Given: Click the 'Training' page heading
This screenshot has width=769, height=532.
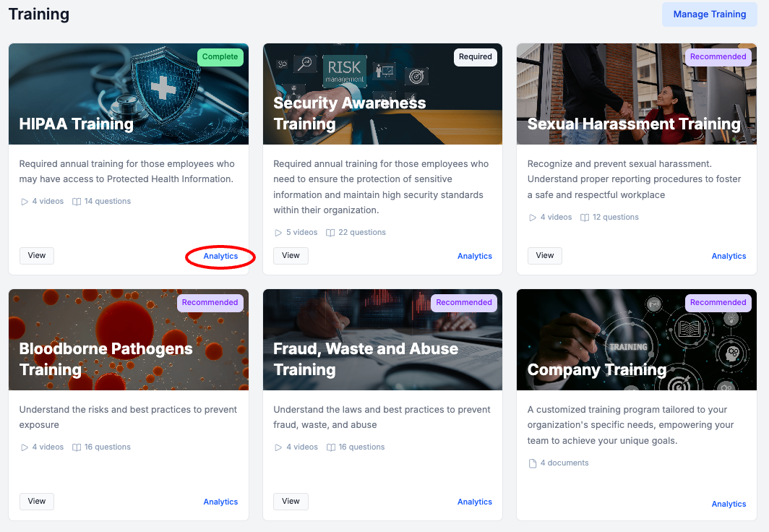Looking at the screenshot, I should [x=39, y=14].
